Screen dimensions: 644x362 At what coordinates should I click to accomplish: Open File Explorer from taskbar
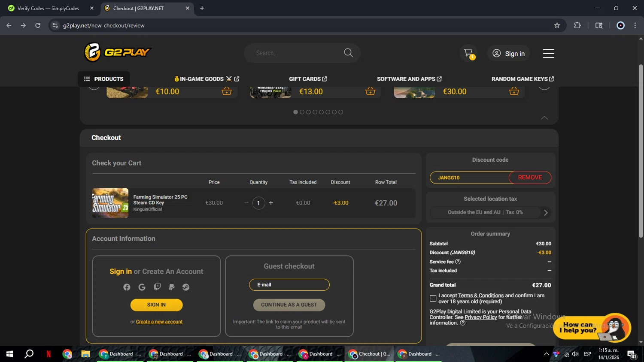[x=85, y=354]
